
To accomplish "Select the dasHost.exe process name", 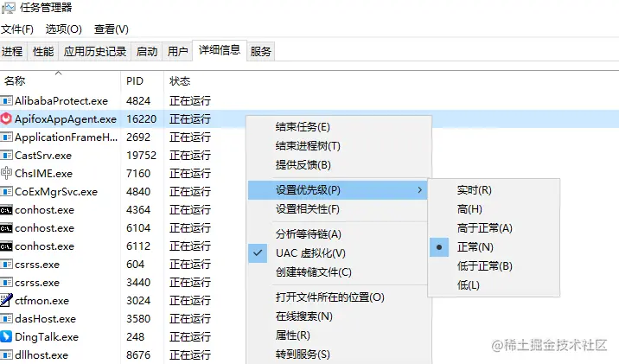I will pos(46,319).
